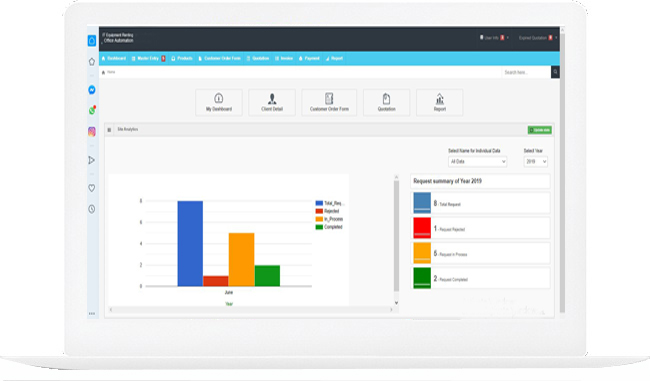
Task: Click the dark search magnifier button
Action: point(555,72)
